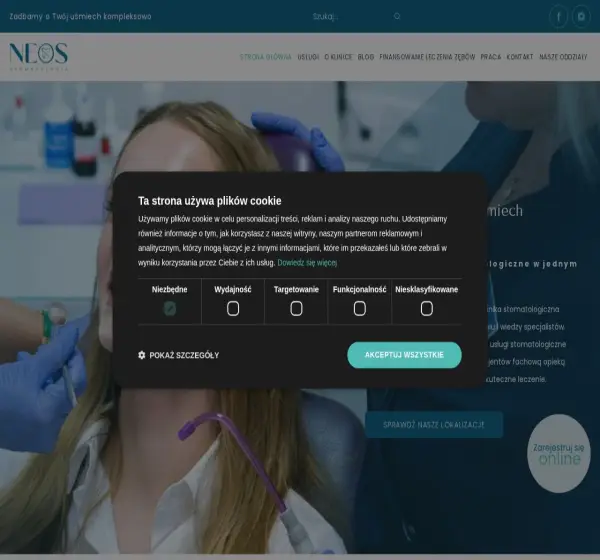This screenshot has width=600, height=560.
Task: Open the Usługi menu item
Action: (308, 57)
